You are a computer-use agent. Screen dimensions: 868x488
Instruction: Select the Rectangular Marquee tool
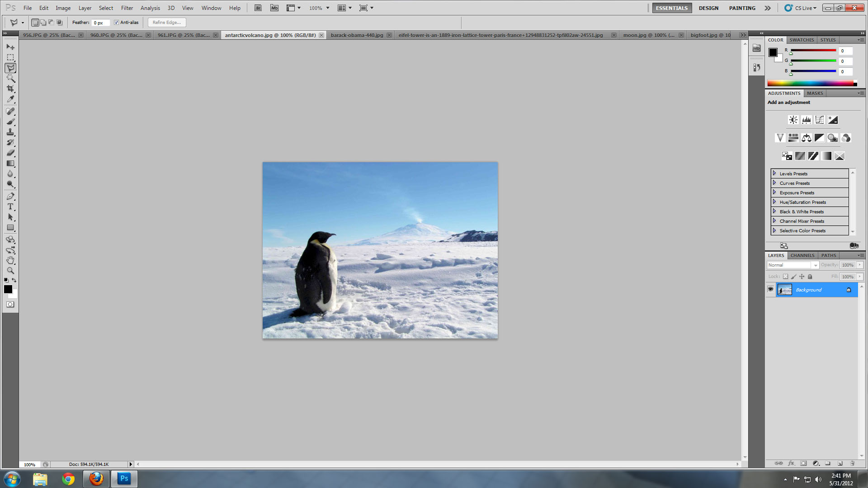(x=10, y=57)
